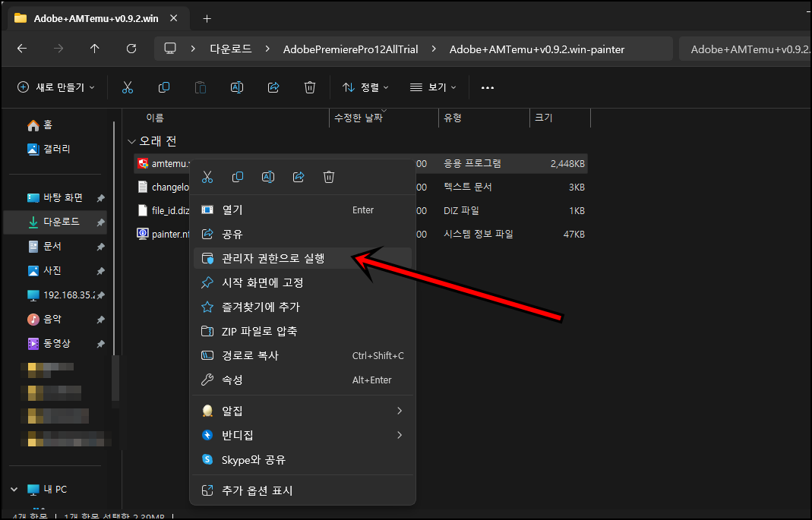Refresh the current folder view

[131, 49]
